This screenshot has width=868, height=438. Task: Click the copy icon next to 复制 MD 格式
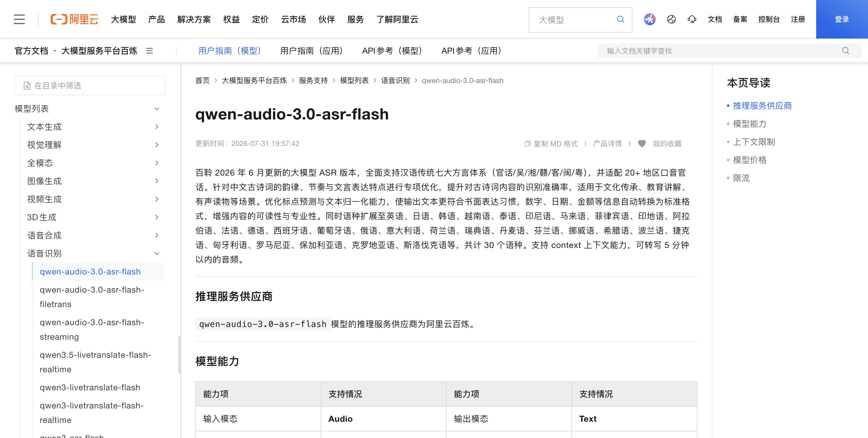pos(527,144)
